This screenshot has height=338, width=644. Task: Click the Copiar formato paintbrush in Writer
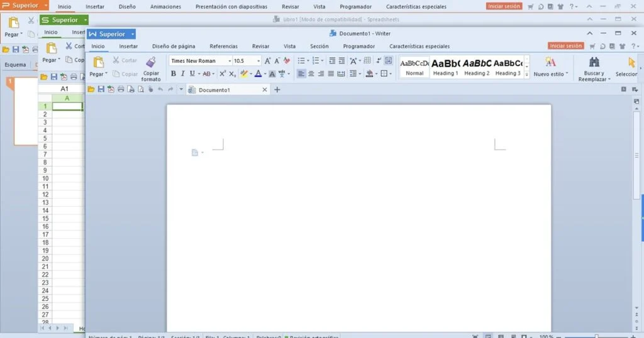(x=151, y=62)
